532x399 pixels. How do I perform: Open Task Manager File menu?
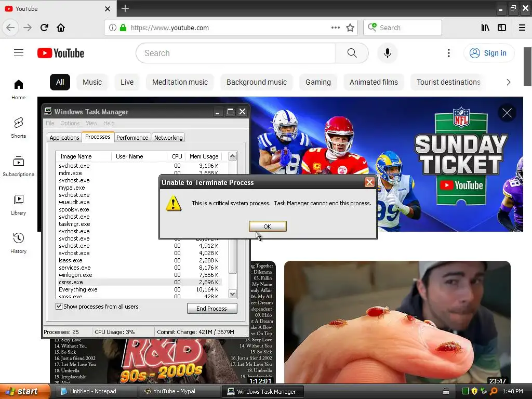(x=50, y=123)
